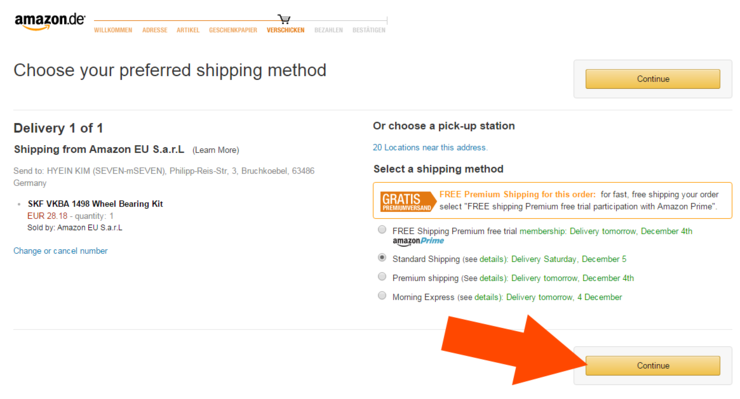Image resolution: width=740 pixels, height=399 pixels.
Task: Go to the WILLKOMMEN checkout step
Action: [113, 30]
